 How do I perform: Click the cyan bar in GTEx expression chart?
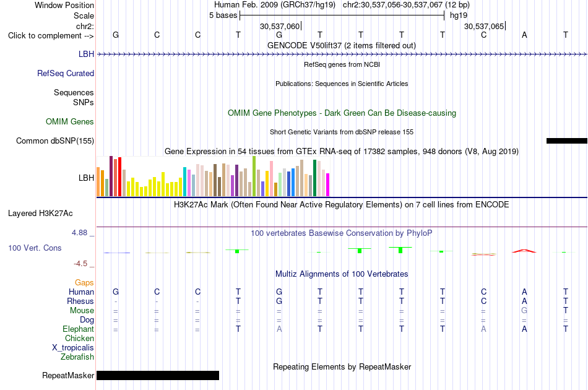pyautogui.click(x=184, y=182)
